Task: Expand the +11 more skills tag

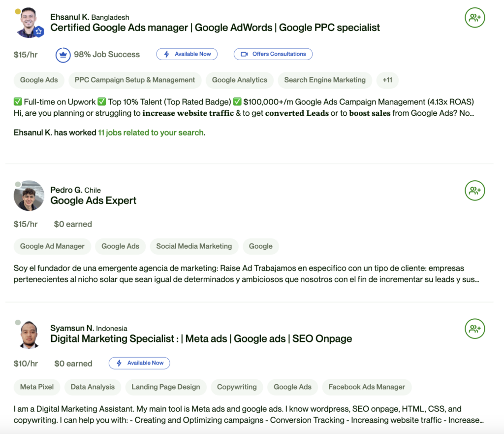Action: pyautogui.click(x=387, y=80)
